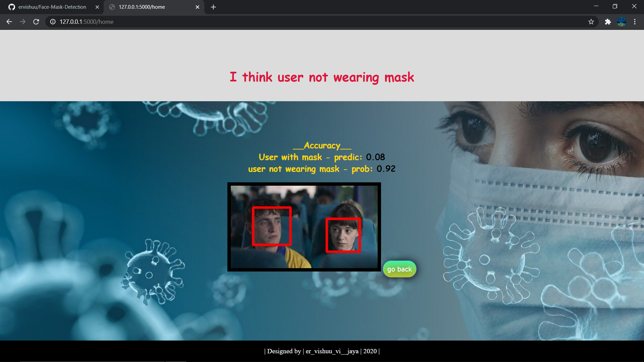Screen dimensions: 644x362
Task: Bookmark this page with the star icon
Action: pyautogui.click(x=591, y=21)
